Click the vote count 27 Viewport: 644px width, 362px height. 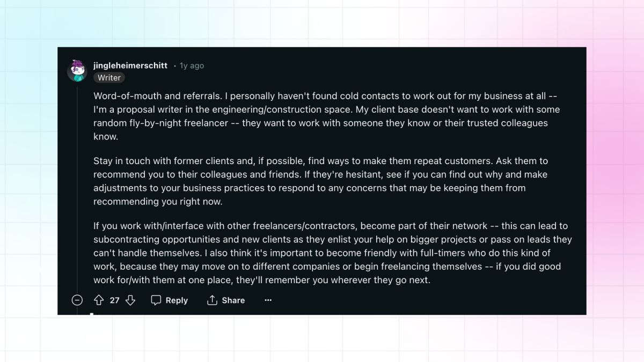(114, 300)
